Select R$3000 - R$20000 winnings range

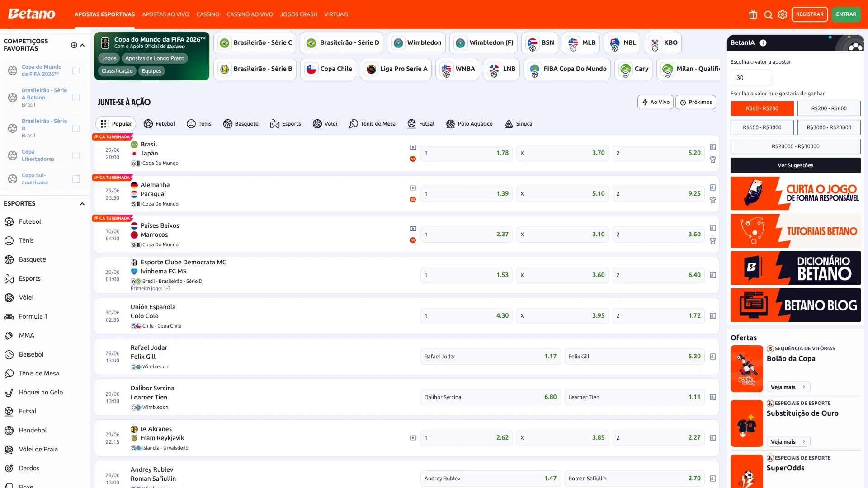(829, 127)
